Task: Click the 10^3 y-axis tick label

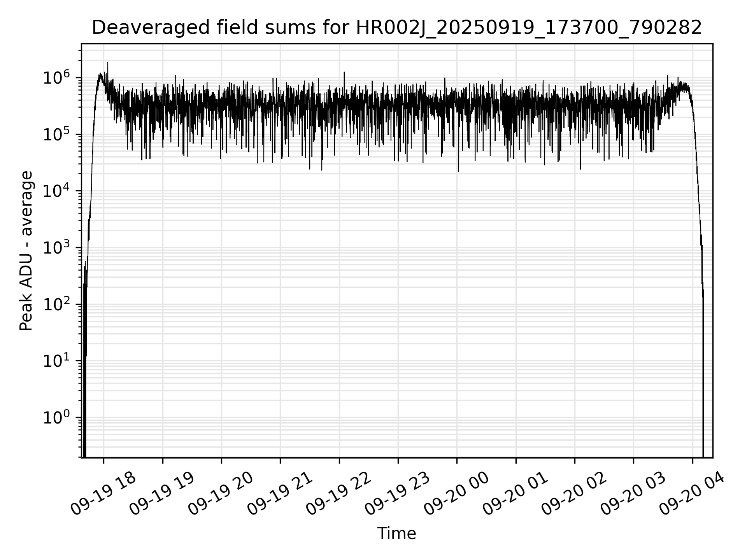Action: pos(57,248)
